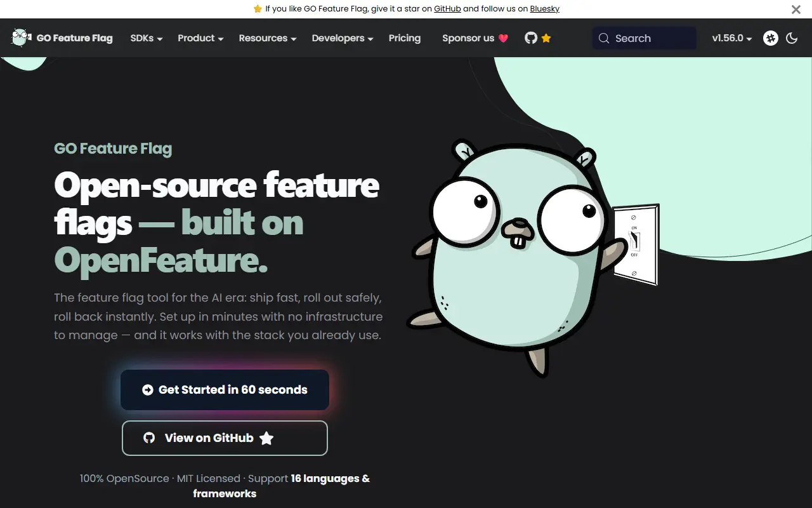812x508 pixels.
Task: Click the star emoji in announcement banner
Action: tap(257, 9)
